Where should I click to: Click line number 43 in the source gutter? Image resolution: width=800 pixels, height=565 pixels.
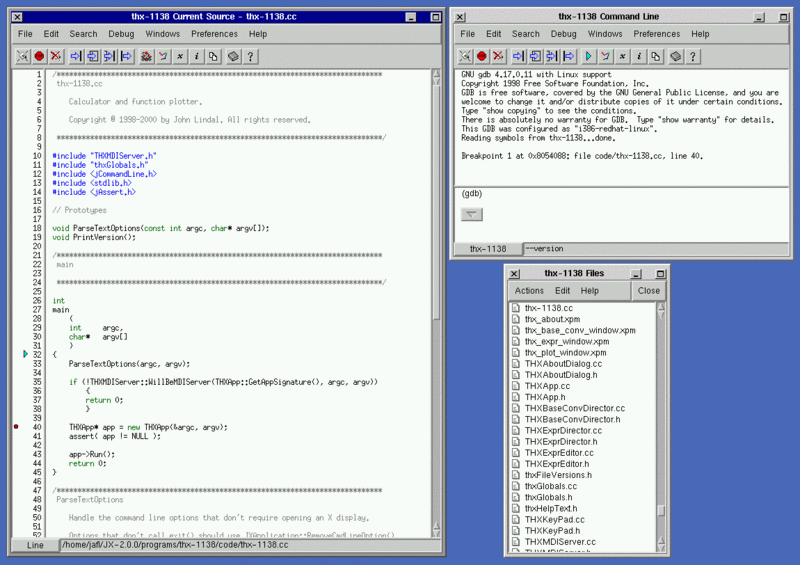[x=37, y=454]
